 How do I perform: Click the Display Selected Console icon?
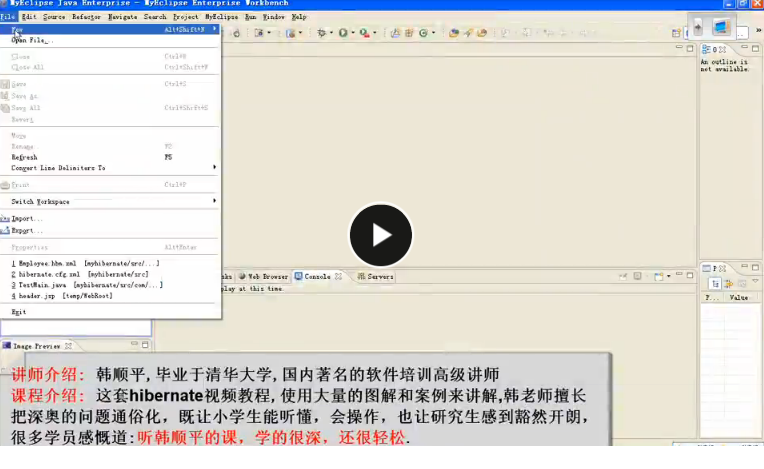pos(637,276)
